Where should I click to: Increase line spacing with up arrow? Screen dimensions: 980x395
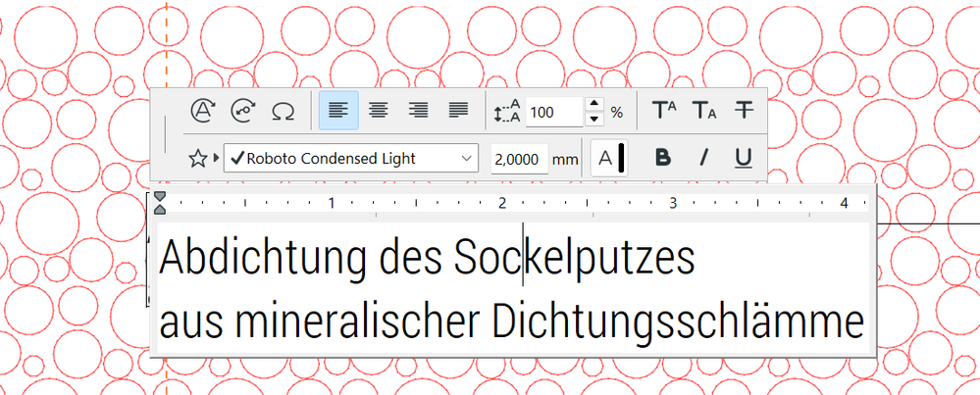[595, 104]
